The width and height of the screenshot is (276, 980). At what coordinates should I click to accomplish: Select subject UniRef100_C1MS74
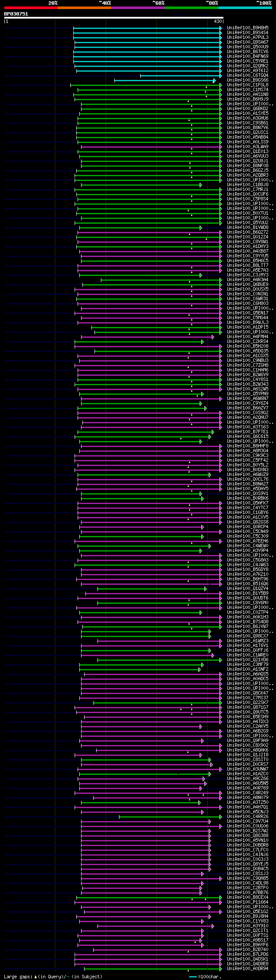248,89
